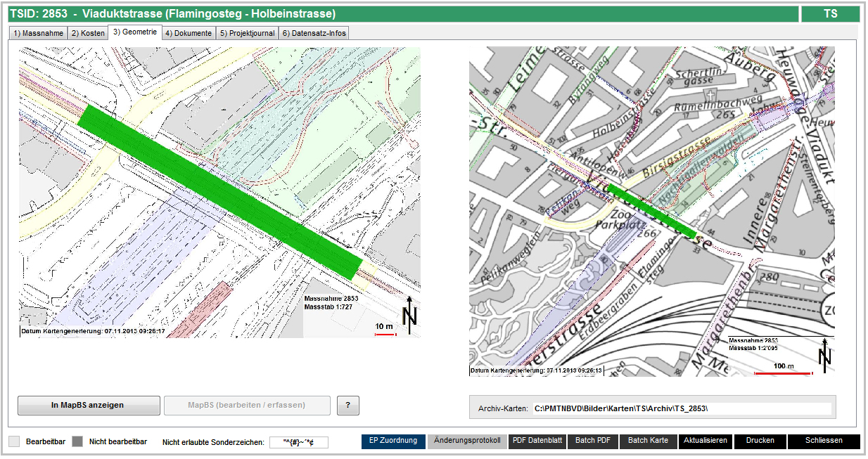Open the Dokumente tab
868x459 pixels.
coord(189,33)
